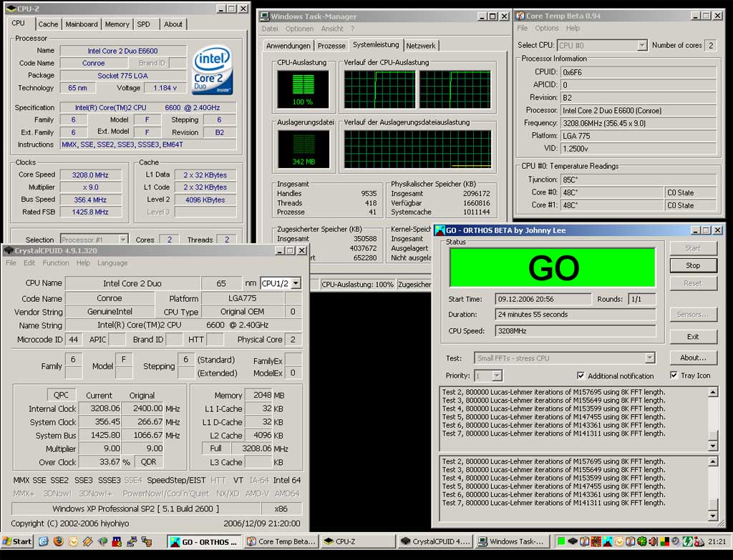Click the Start button on the taskbar
Viewport: 733px width, 560px height.
[x=17, y=541]
